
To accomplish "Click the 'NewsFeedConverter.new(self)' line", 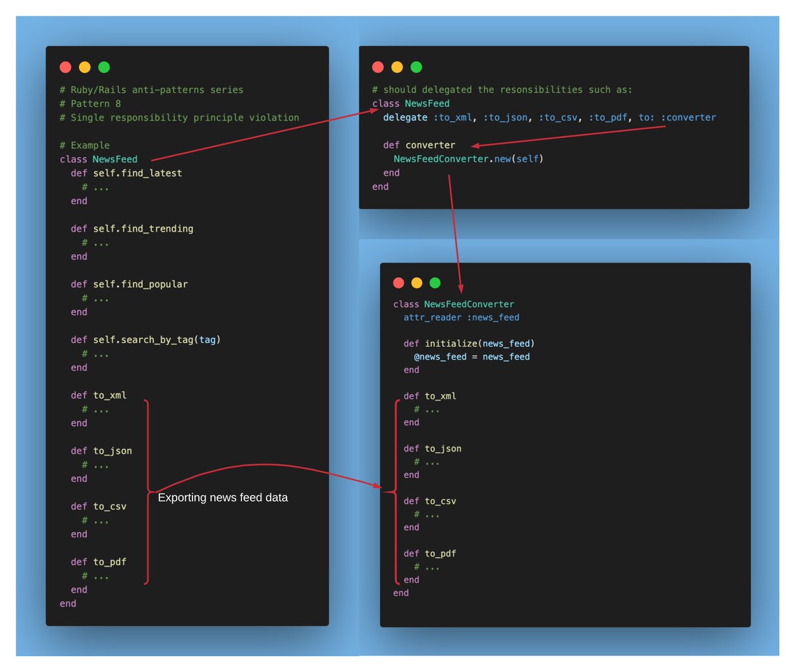I will coord(468,159).
